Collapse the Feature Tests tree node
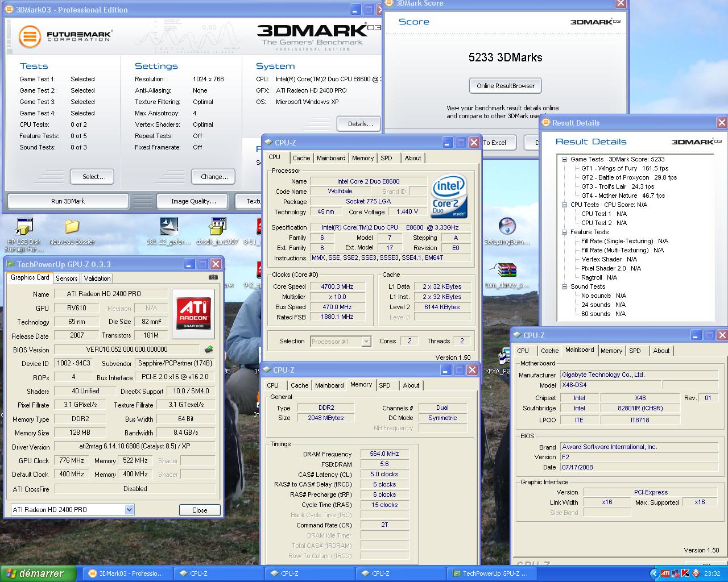728x582 pixels. point(565,232)
